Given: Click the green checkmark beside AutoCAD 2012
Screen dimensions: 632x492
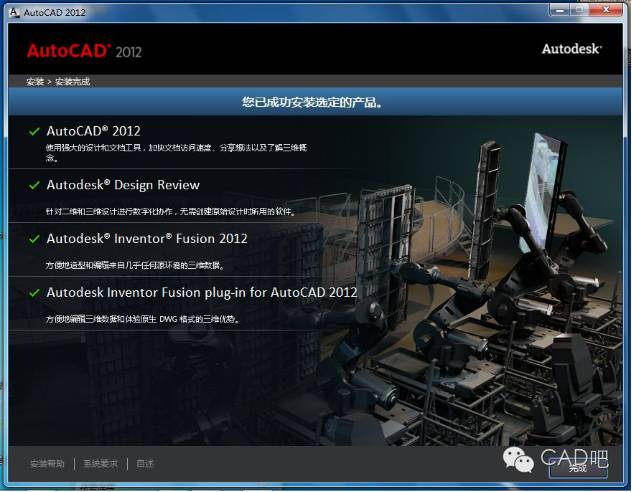Looking at the screenshot, I should (34, 131).
